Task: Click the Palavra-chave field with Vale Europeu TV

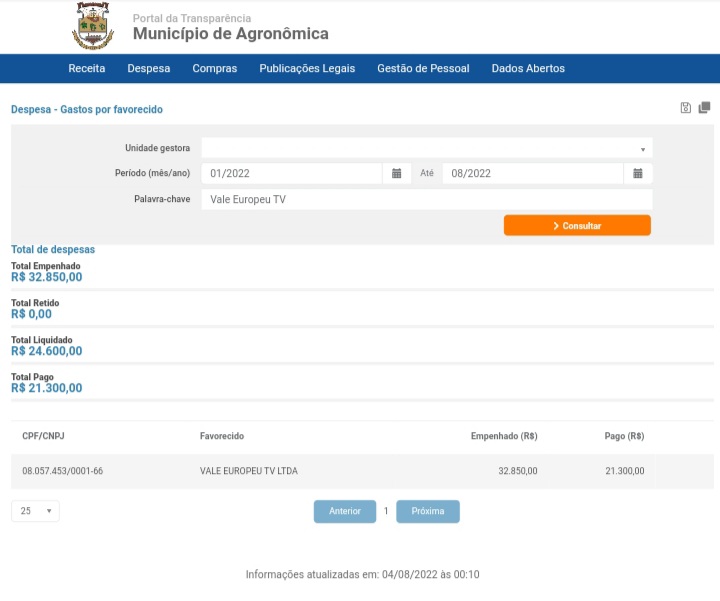Action: point(427,200)
